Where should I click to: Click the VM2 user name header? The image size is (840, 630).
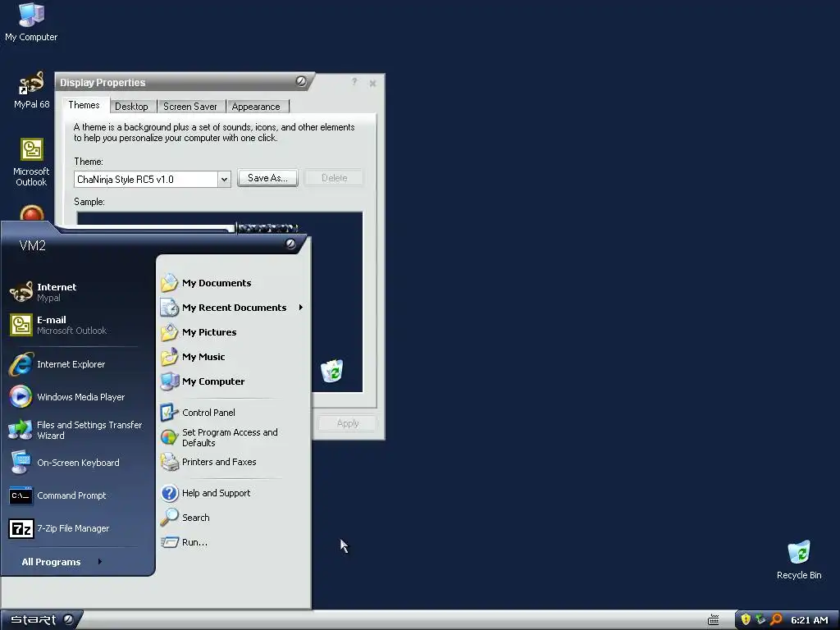coord(33,246)
